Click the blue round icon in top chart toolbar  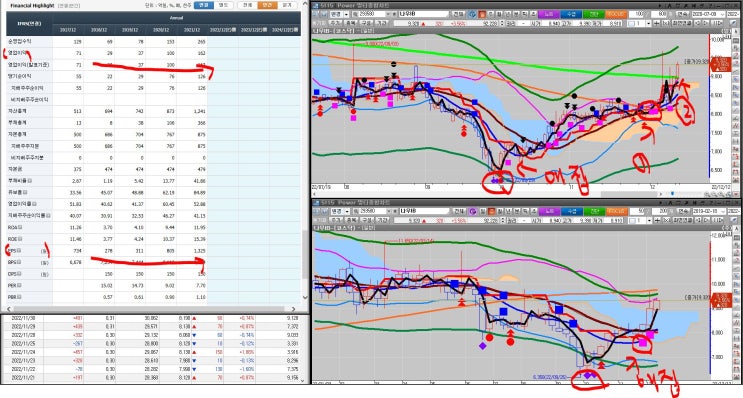(x=472, y=14)
